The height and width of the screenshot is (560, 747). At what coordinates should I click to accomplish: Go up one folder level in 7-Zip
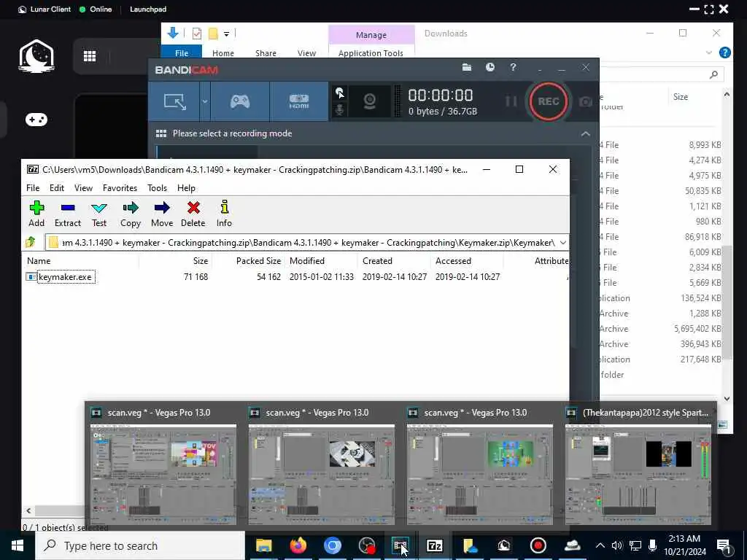click(31, 242)
